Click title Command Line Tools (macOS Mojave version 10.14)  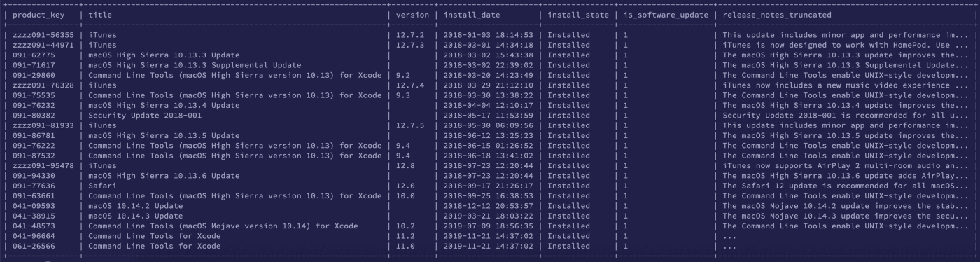223,226
